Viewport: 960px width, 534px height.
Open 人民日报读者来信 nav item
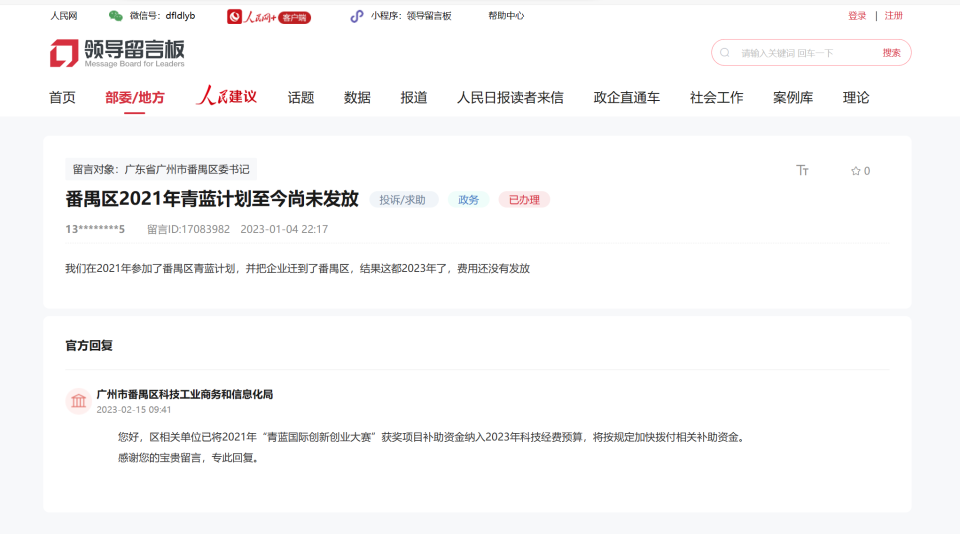point(510,97)
